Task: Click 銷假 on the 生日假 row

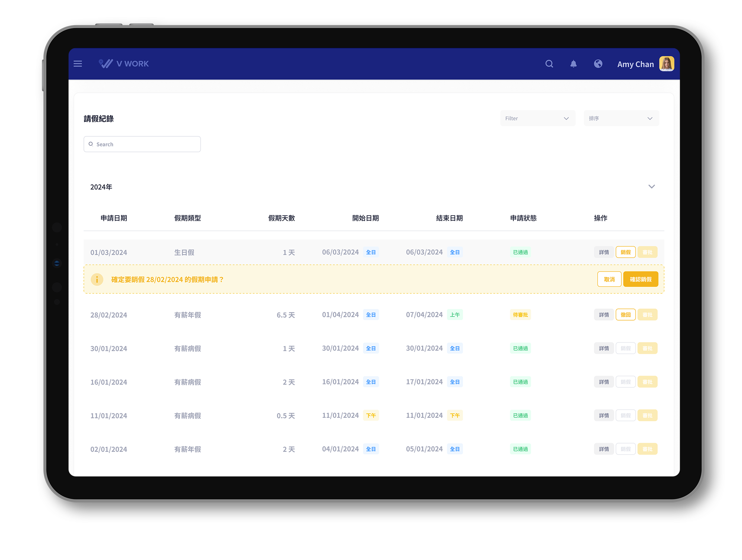Action: coord(626,252)
